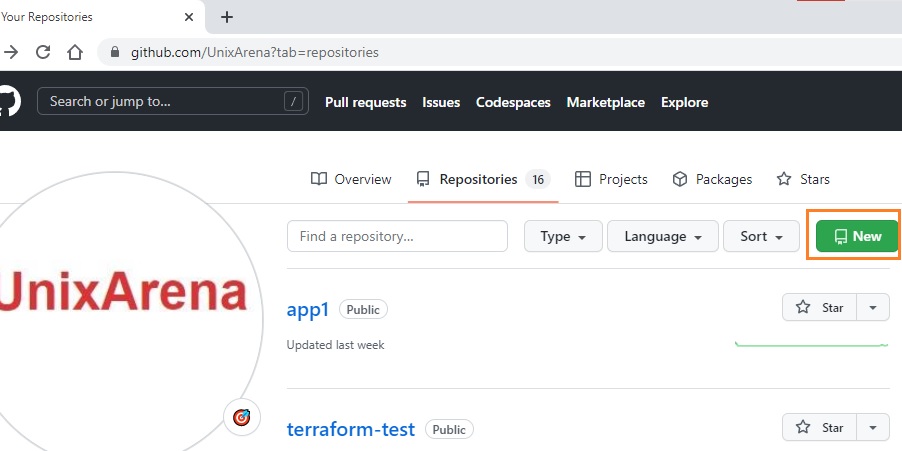Open the Sort dropdown
The image size is (902, 451).
coord(761,236)
